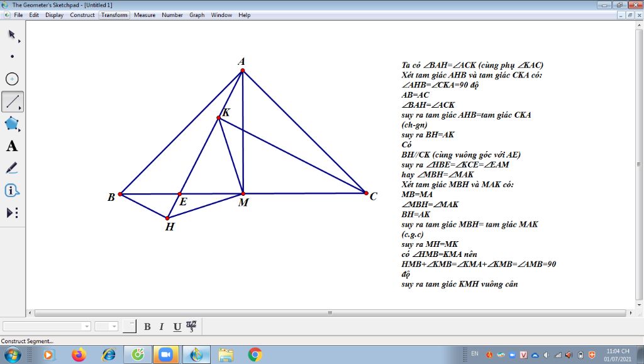
Task: Open the math symbol notation palette
Action: click(191, 326)
